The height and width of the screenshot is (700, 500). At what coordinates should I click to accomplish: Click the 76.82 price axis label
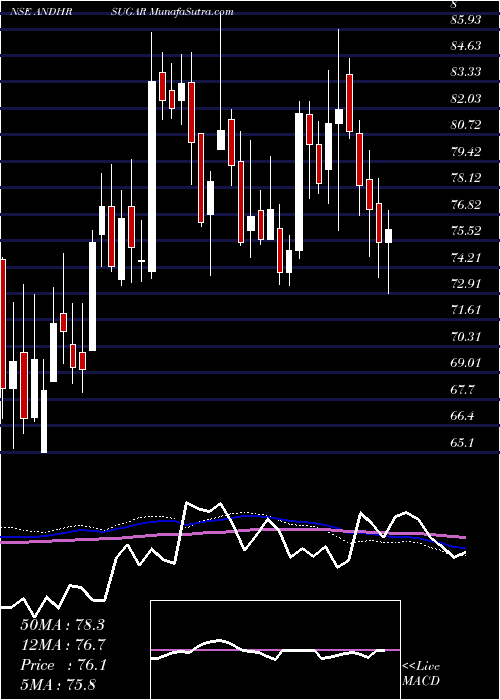point(467,205)
